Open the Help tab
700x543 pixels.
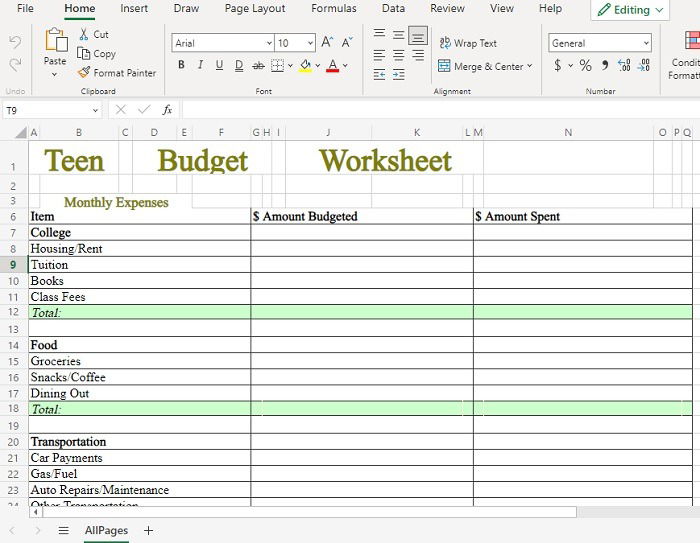pyautogui.click(x=550, y=8)
